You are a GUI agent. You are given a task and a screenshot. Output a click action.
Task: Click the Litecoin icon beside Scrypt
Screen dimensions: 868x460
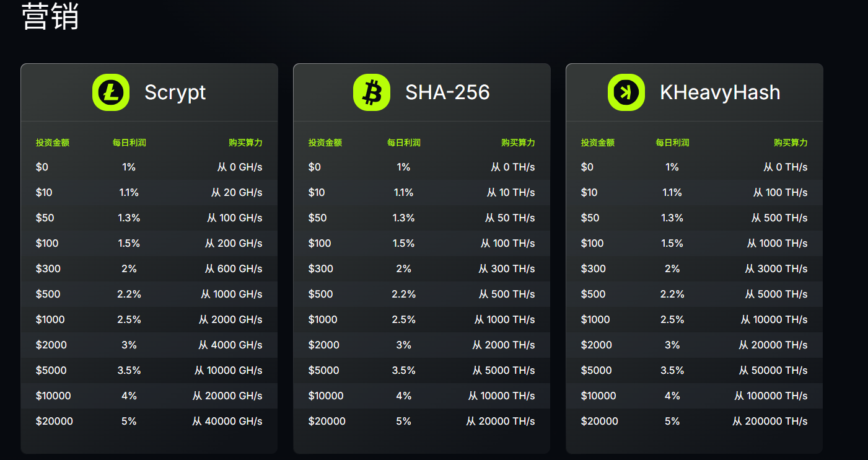pos(111,92)
